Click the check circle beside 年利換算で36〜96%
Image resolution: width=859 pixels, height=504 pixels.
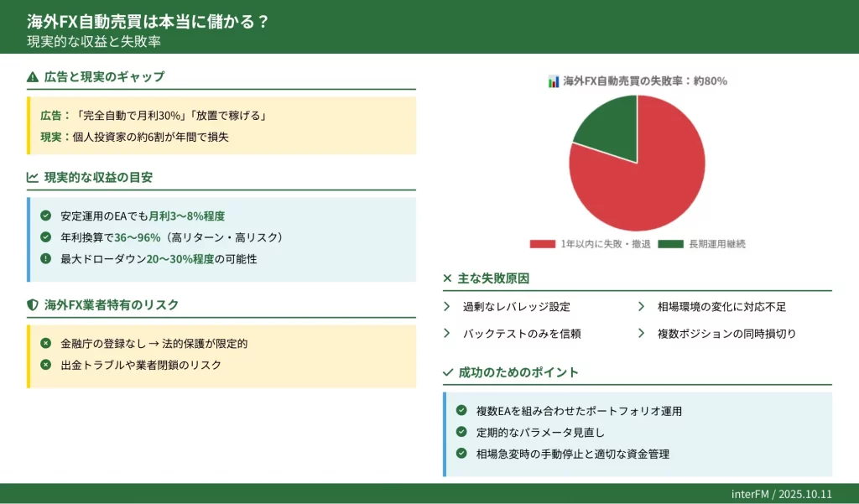point(45,237)
